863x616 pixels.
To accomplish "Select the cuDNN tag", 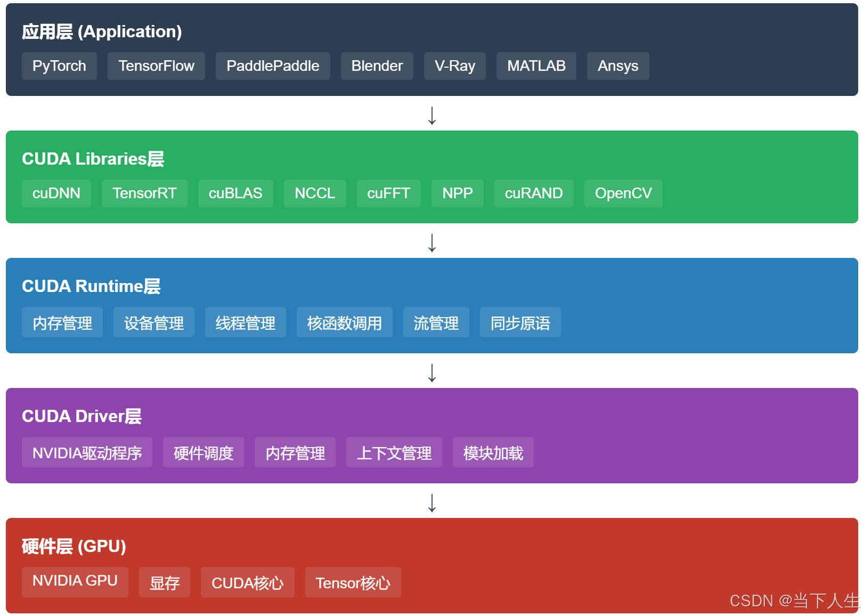I will click(56, 193).
